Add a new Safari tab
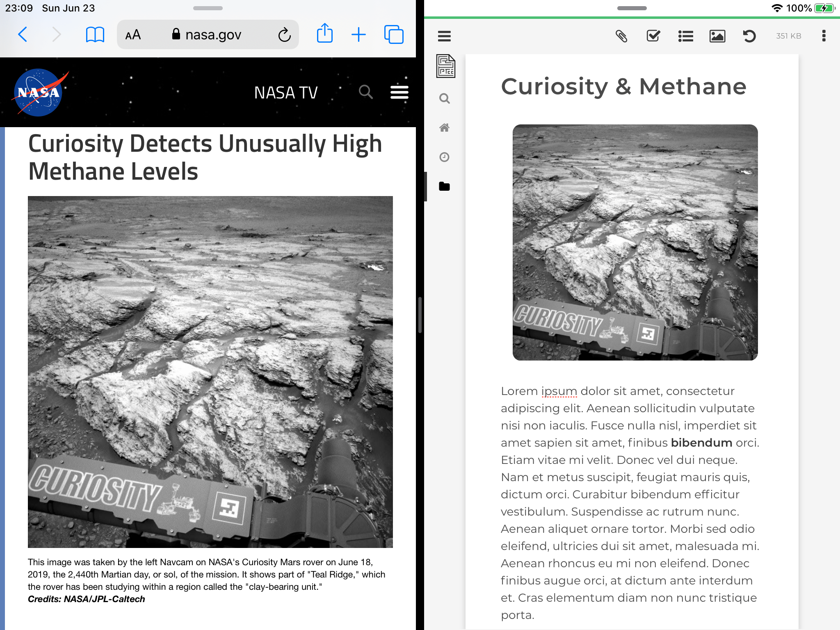The height and width of the screenshot is (630, 840). [358, 34]
